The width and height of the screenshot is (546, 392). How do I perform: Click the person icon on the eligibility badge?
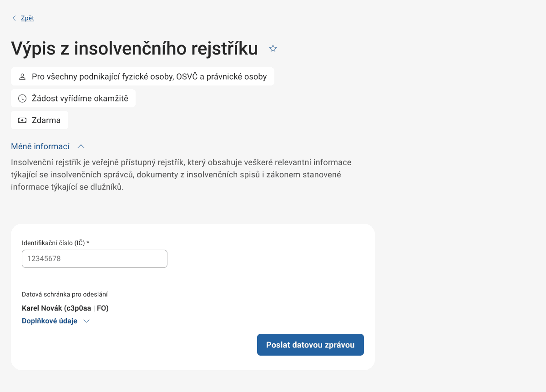point(22,76)
